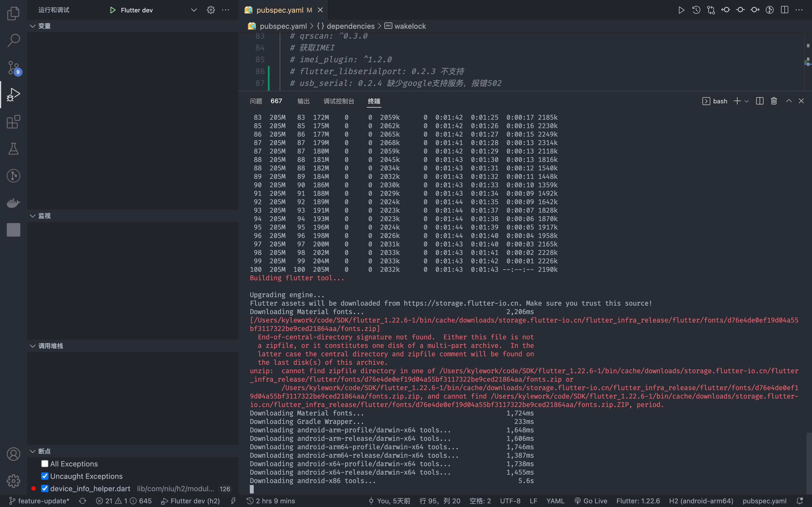This screenshot has height=507, width=812.
Task: Click the terminal panel vertical scrollbar
Action: 809,463
